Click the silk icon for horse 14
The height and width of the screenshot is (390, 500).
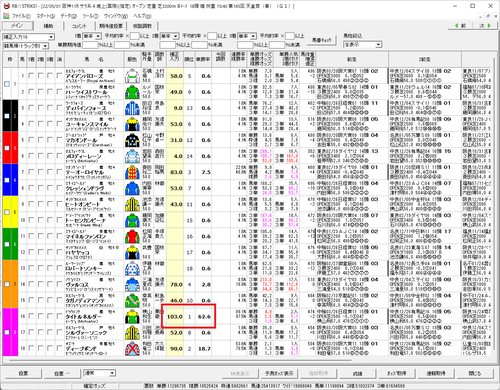[132, 284]
